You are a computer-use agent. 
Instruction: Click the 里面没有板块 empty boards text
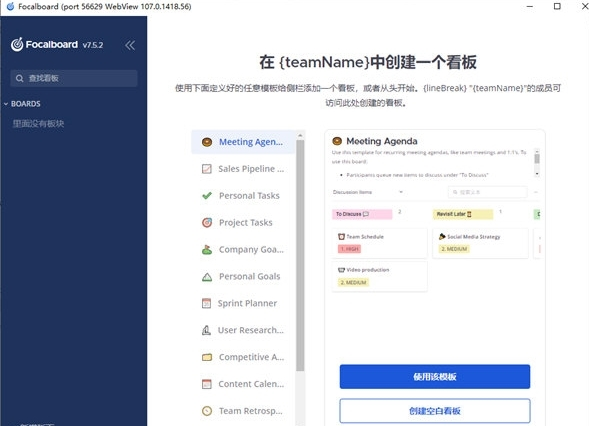(38, 124)
